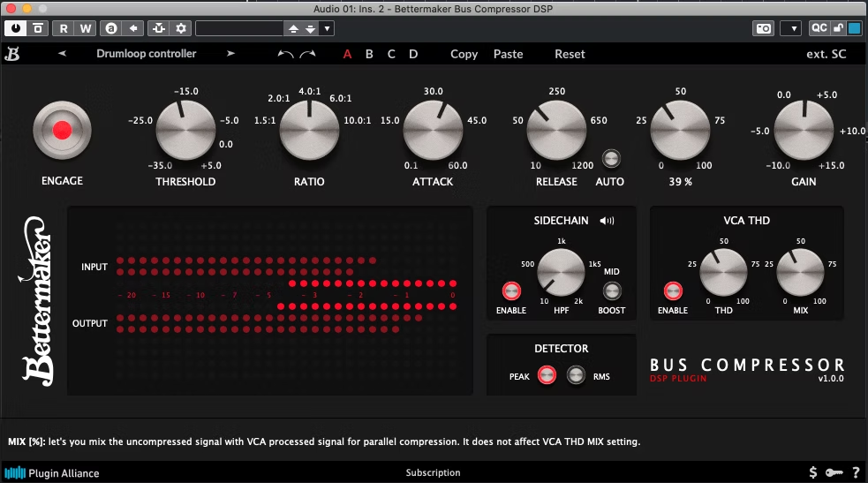868x483 pixels.
Task: Activate the side-chain routing icon
Action: click(159, 28)
